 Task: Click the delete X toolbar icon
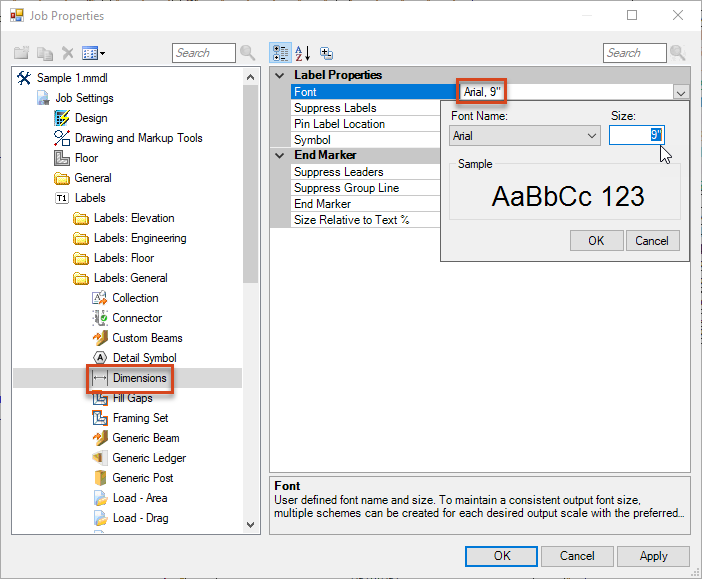coord(68,53)
